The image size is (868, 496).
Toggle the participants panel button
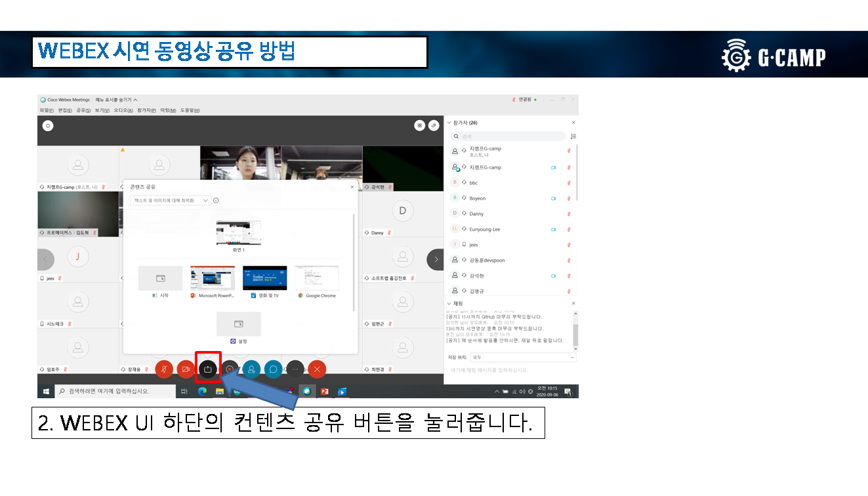pyautogui.click(x=251, y=369)
